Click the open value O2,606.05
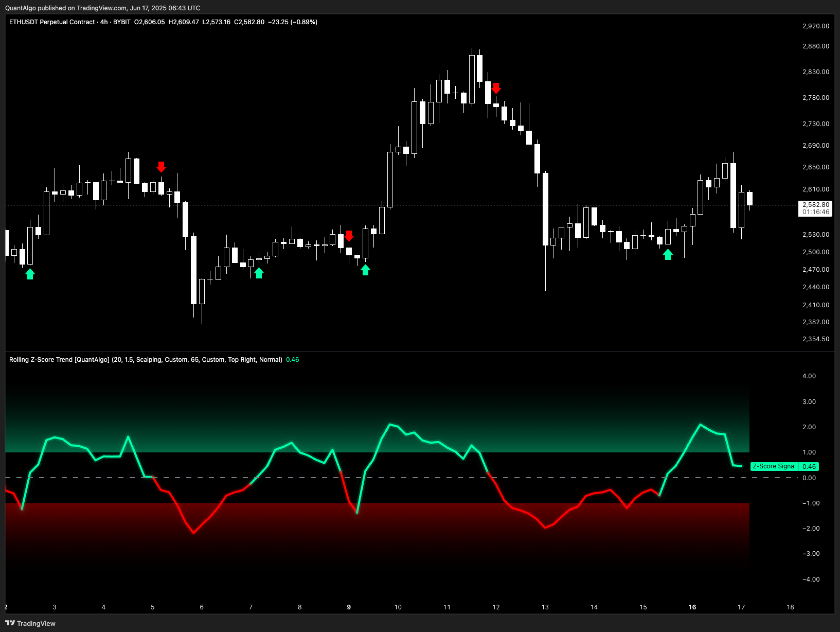The width and height of the screenshot is (840, 632). coord(150,22)
